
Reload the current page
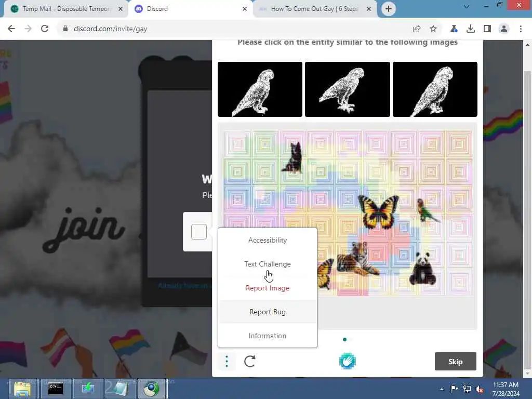pyautogui.click(x=45, y=29)
